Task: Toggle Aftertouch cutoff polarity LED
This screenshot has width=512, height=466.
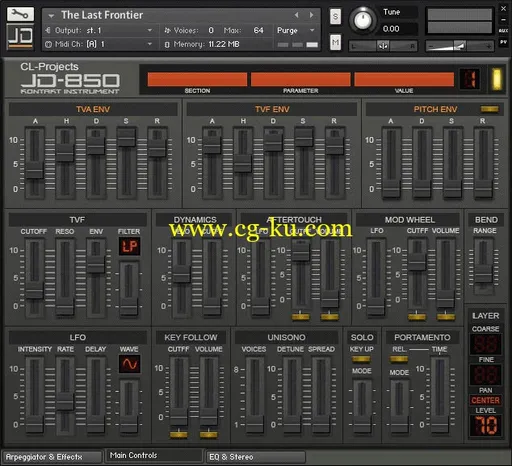Action: [x=301, y=316]
